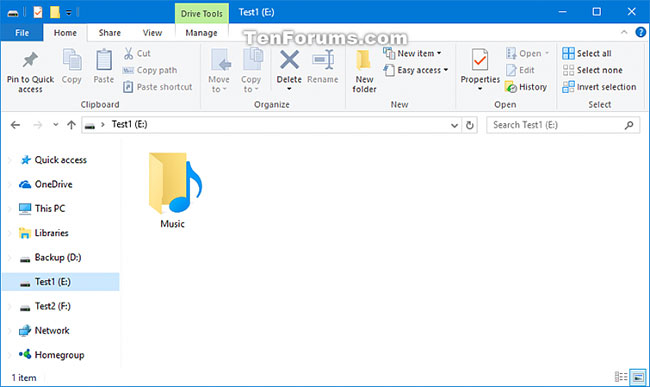Image resolution: width=650 pixels, height=387 pixels.
Task: Click the Forward navigation arrow
Action: pos(37,125)
